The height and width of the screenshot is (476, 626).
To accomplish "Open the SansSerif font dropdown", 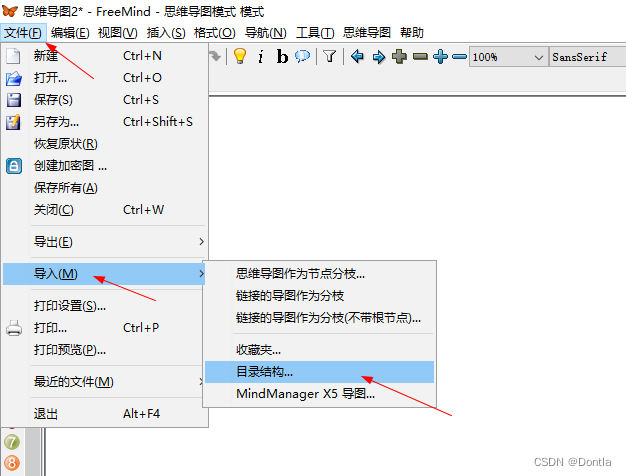I will [x=587, y=57].
